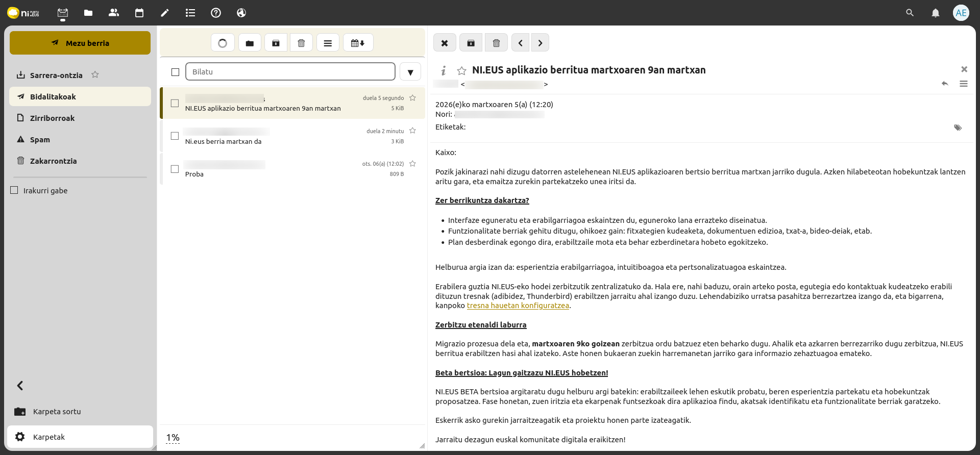Open the Zirriborroak drafts folder
This screenshot has width=980, height=455.
tap(52, 118)
